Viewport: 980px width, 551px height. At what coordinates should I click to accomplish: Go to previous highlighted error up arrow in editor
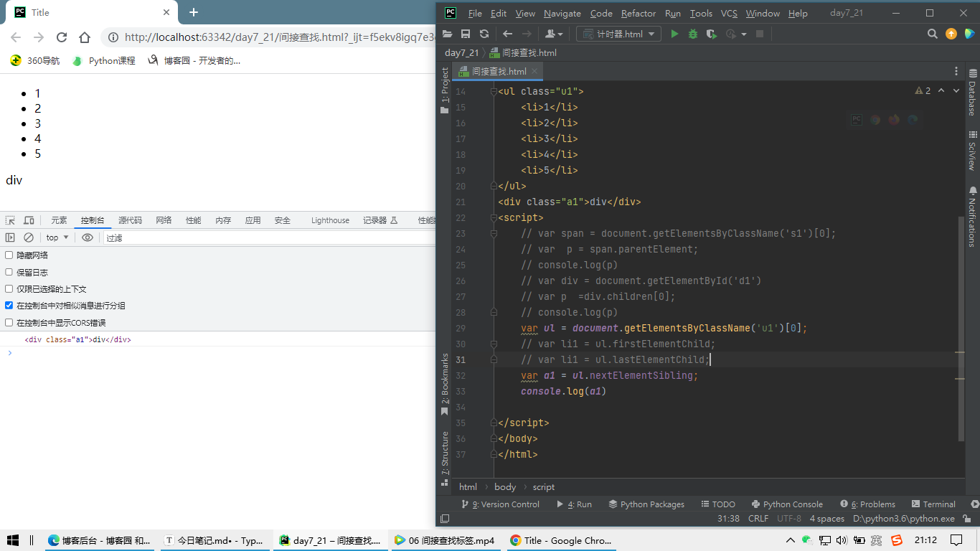click(941, 91)
